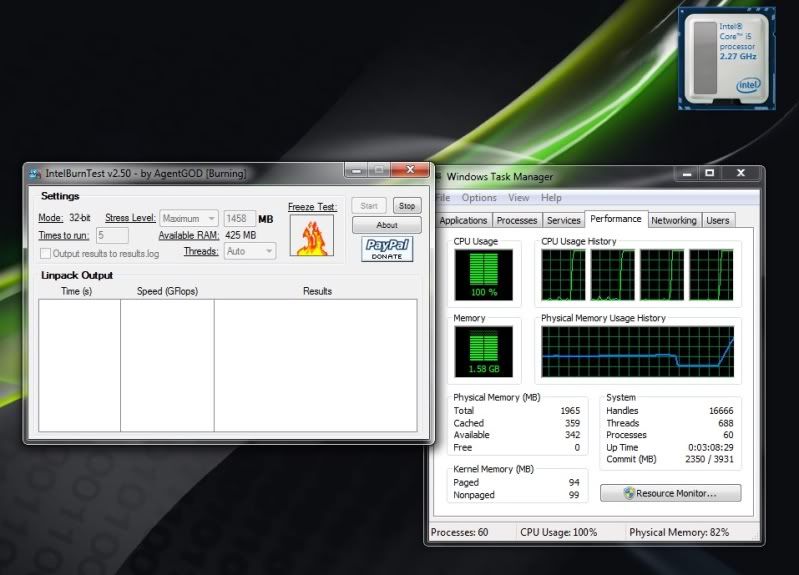Switch to the Networking tab
799x575 pixels.
coord(674,220)
